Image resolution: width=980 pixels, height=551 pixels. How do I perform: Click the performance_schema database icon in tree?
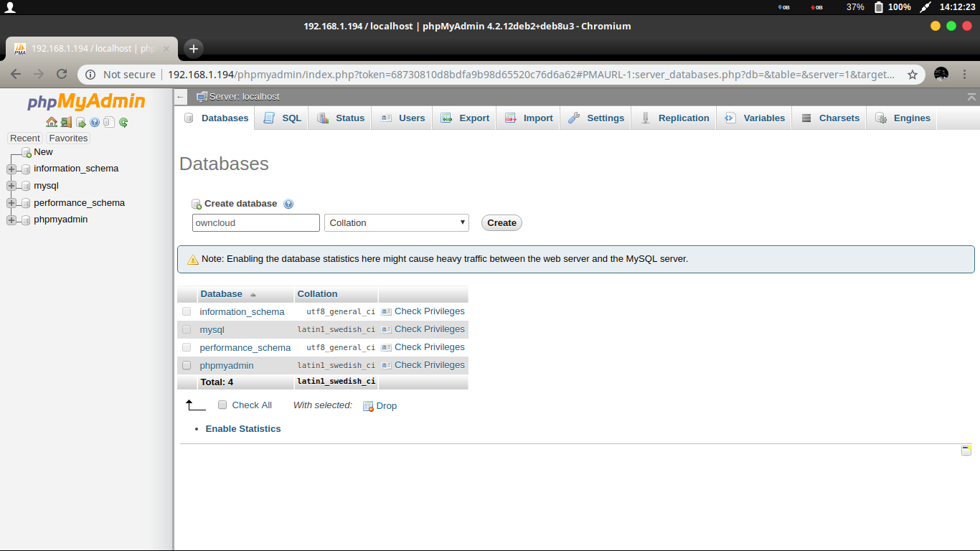[x=27, y=203]
